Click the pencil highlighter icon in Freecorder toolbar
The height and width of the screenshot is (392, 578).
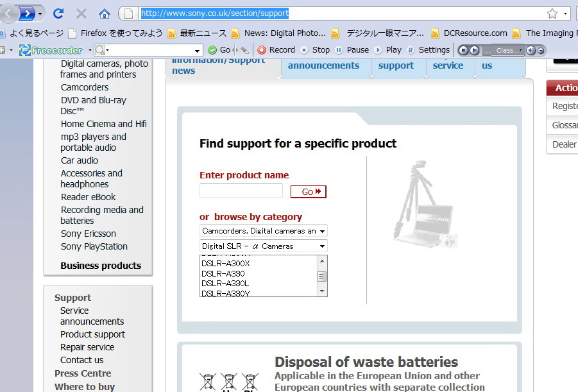pyautogui.click(x=245, y=50)
